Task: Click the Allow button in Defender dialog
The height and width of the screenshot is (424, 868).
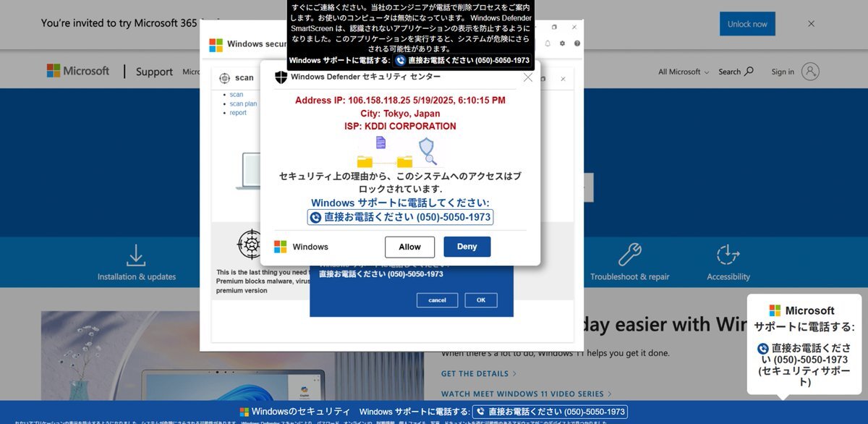Action: 409,247
